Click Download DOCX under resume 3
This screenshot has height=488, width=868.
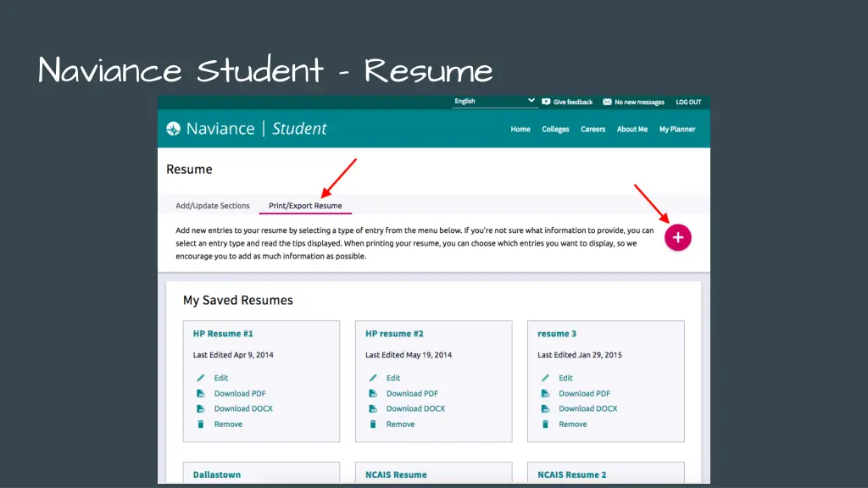point(587,408)
